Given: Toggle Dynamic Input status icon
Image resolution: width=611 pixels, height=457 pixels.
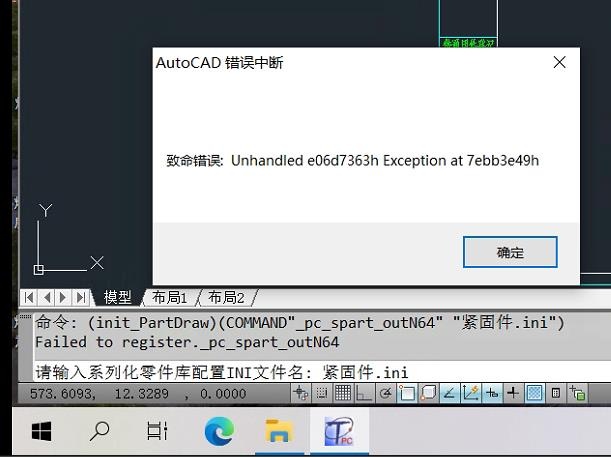Looking at the screenshot, I should [492, 393].
